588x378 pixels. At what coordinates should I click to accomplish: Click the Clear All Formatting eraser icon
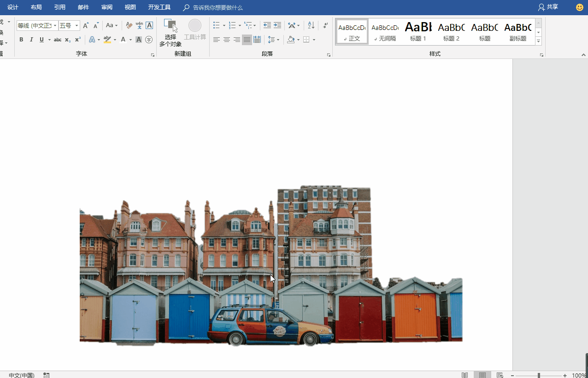tap(129, 25)
